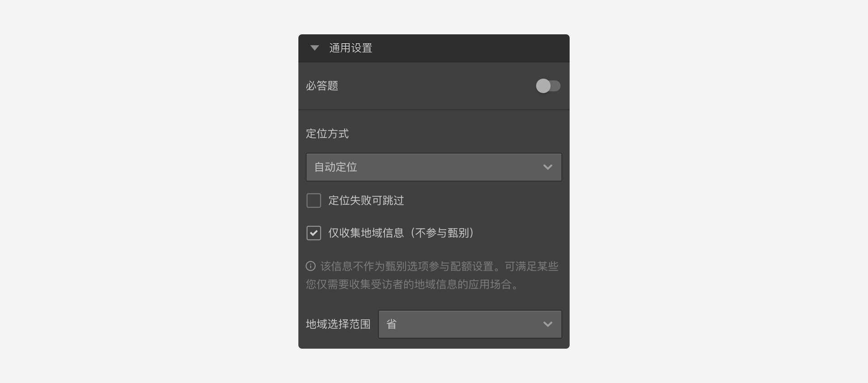Click the 定位失败可跳过 label text
Image resolution: width=868 pixels, height=383 pixels.
(366, 201)
